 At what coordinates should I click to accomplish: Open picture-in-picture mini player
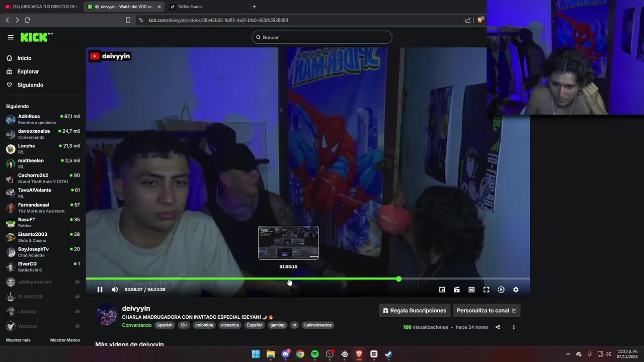pos(442,290)
